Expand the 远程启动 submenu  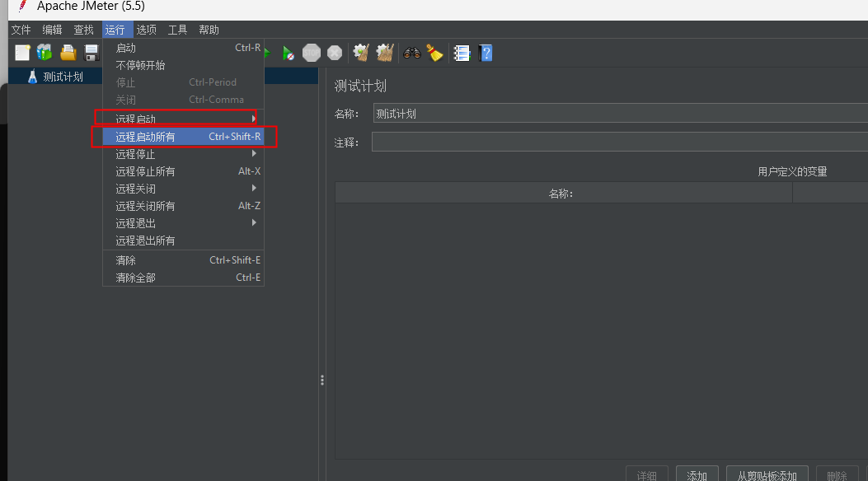pyautogui.click(x=183, y=119)
